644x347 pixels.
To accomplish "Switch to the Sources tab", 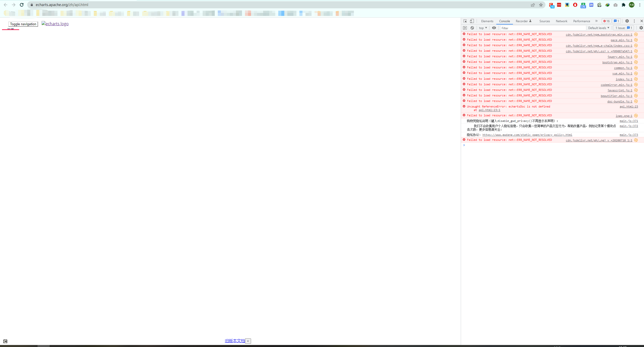I will pos(544,21).
